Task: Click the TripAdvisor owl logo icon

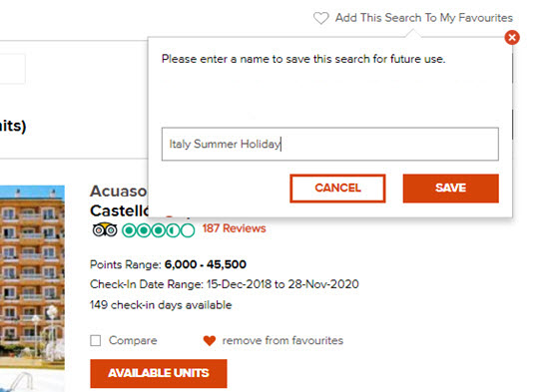Action: point(105,229)
